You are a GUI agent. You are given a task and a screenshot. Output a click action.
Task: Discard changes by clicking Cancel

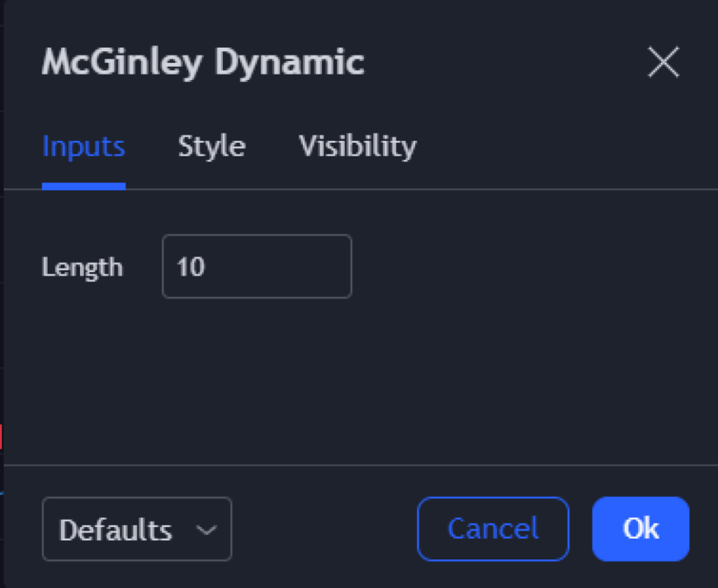click(x=493, y=529)
